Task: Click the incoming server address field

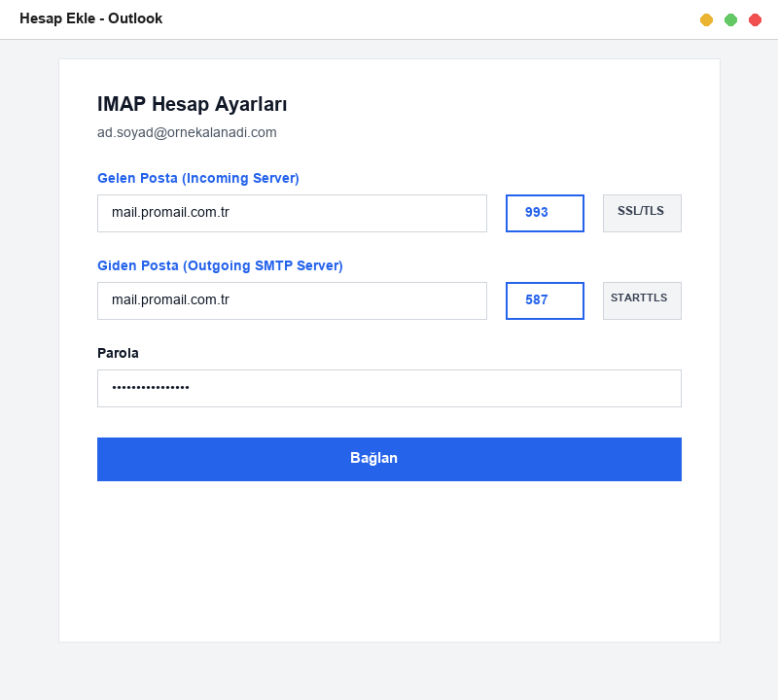Action: (292, 213)
